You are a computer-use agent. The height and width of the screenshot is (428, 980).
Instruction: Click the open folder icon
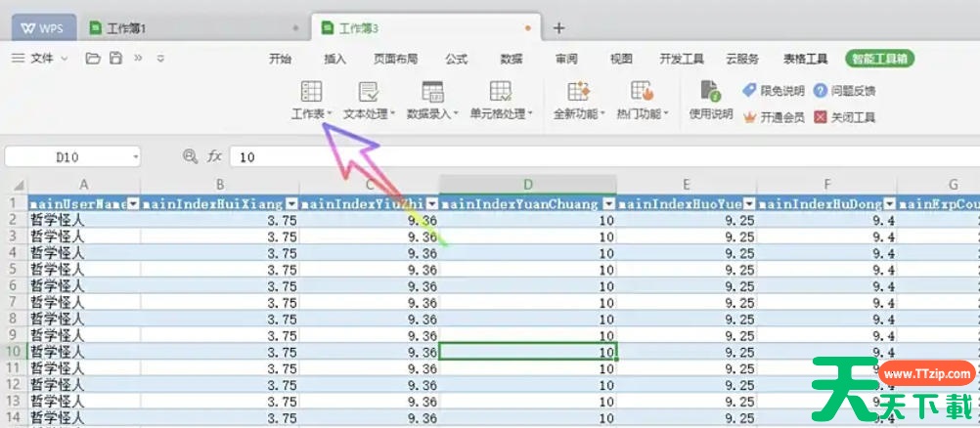pyautogui.click(x=93, y=59)
